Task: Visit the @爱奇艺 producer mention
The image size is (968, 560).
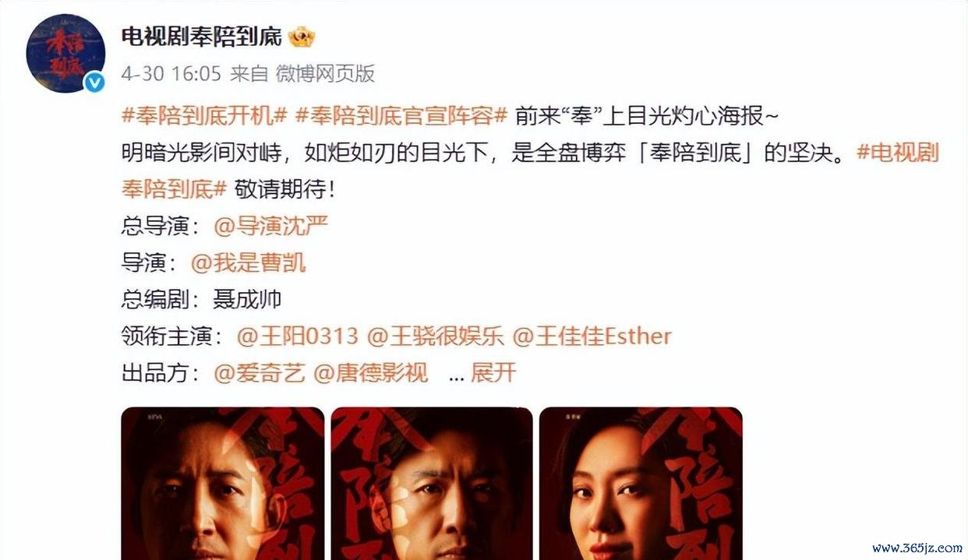Action: (x=260, y=373)
